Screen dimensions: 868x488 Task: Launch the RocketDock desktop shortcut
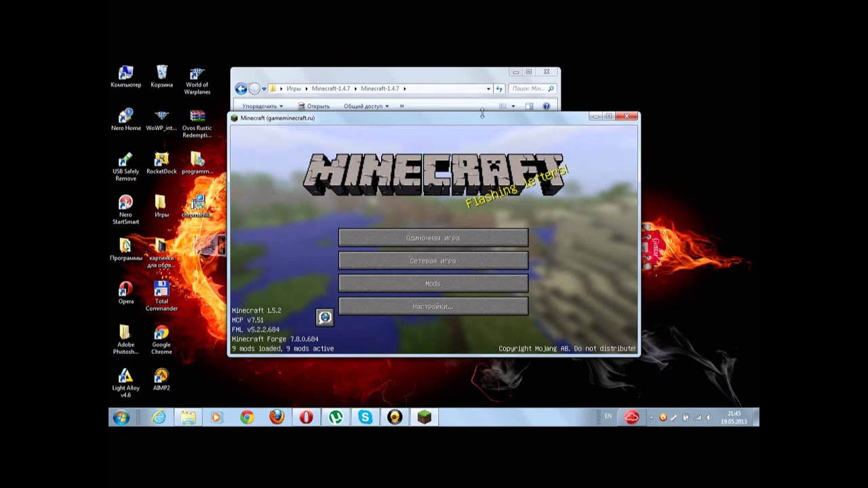pos(161,163)
